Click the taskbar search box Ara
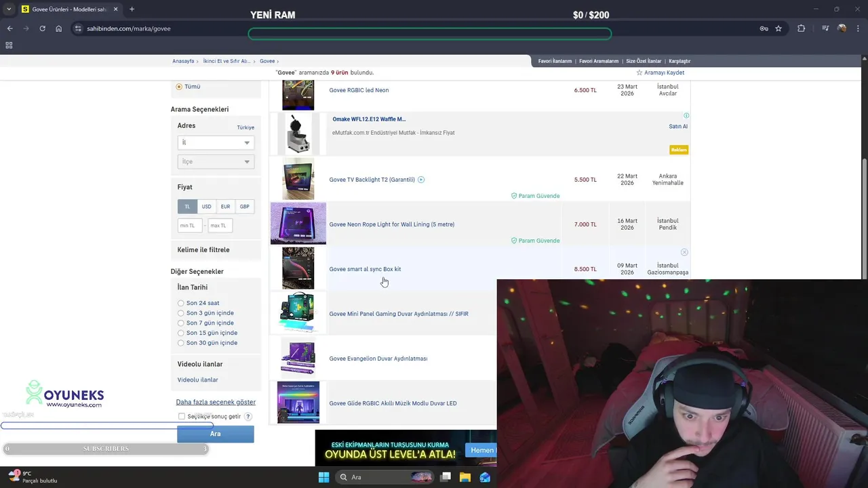Image resolution: width=868 pixels, height=488 pixels. [x=385, y=477]
